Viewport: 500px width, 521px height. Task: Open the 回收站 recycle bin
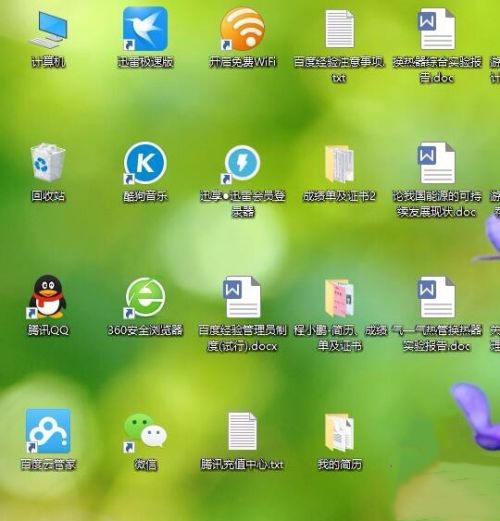[48, 162]
